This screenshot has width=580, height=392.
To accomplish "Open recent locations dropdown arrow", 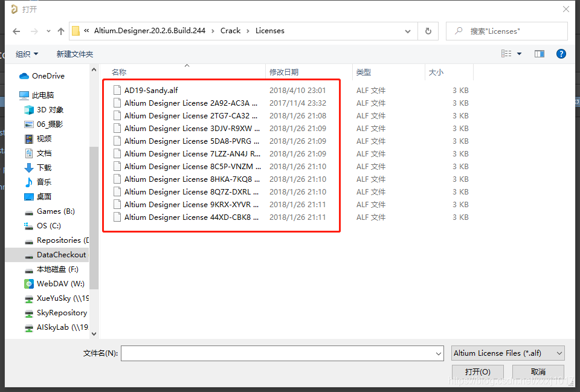I will pos(48,31).
